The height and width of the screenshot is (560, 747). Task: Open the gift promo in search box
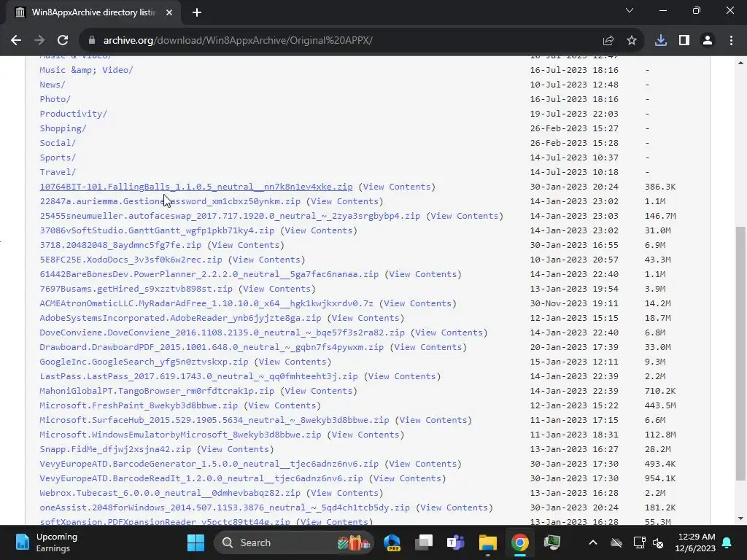coord(353,542)
